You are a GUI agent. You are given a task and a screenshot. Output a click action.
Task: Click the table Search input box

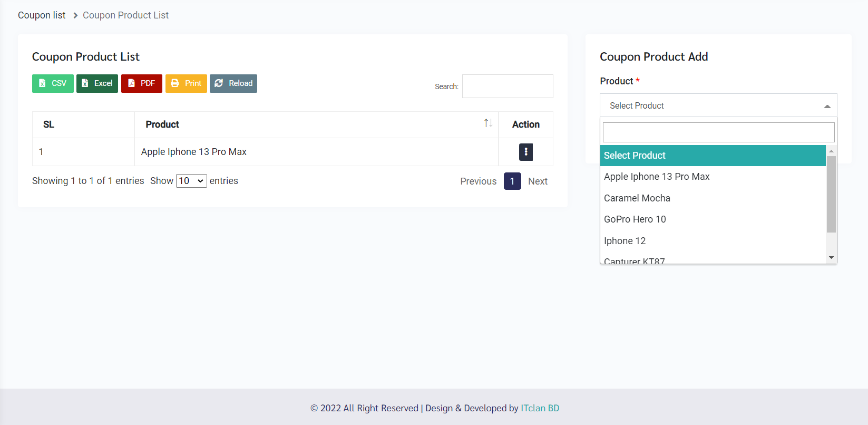click(507, 86)
